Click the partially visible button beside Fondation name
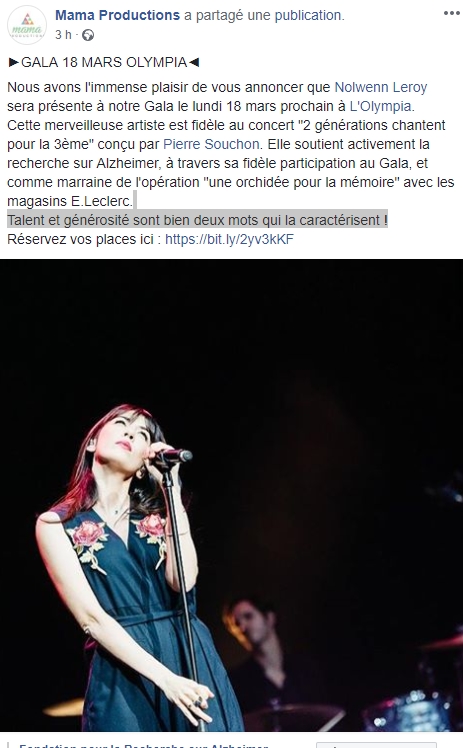The image size is (463, 748). (x=376, y=745)
